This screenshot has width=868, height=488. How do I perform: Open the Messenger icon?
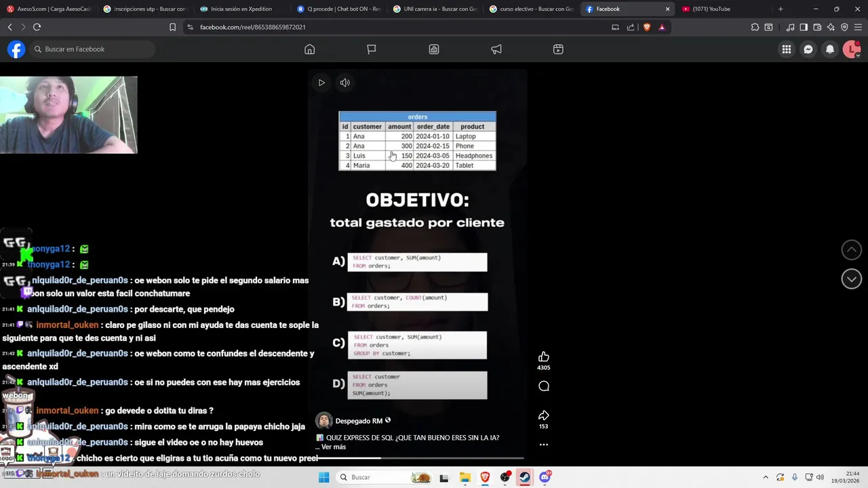tap(808, 49)
